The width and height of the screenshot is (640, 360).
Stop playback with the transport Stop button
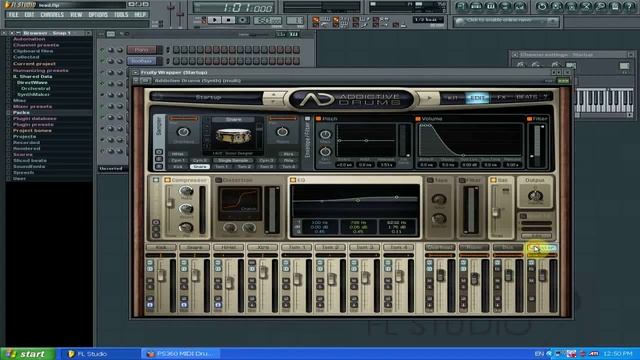pos(228,20)
